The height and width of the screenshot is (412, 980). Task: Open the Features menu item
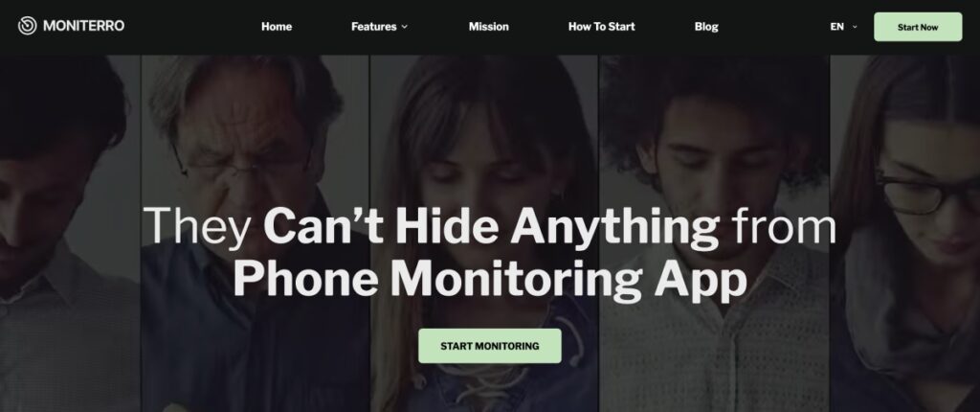click(x=374, y=26)
